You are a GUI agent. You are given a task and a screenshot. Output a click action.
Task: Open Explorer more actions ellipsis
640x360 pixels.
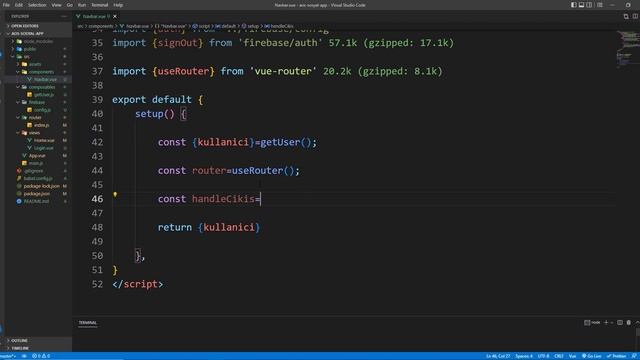pyautogui.click(x=64, y=16)
